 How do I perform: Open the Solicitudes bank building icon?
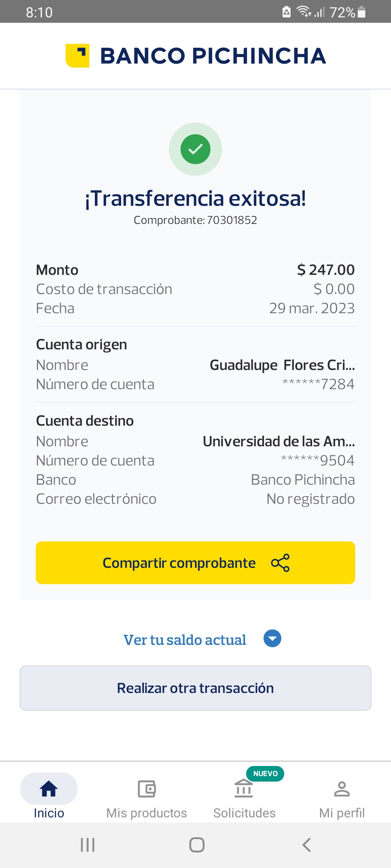[x=244, y=788]
